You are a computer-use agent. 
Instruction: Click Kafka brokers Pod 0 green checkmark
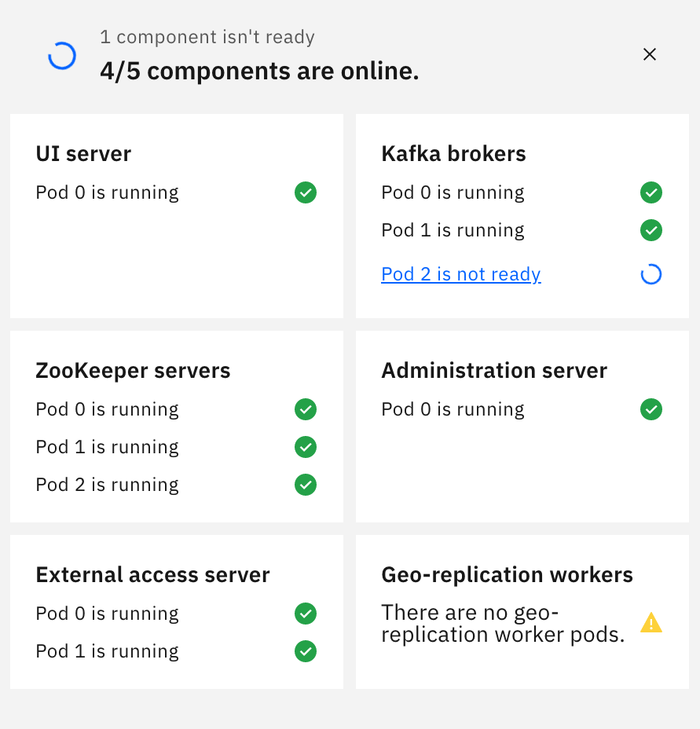(x=651, y=192)
